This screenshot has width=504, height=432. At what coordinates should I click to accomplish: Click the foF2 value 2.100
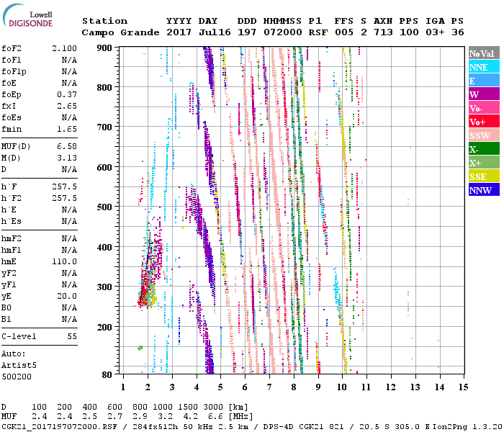click(64, 48)
